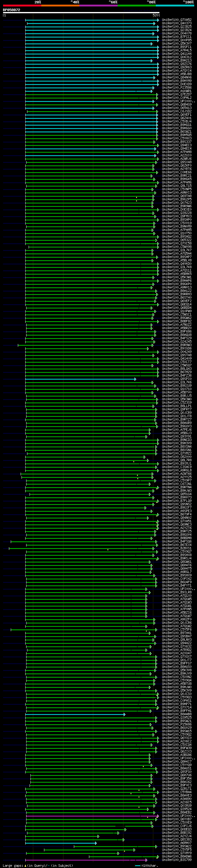Click the purple ~60% identity legend segment
This screenshot has height=868, width=197.
tap(99, 6)
